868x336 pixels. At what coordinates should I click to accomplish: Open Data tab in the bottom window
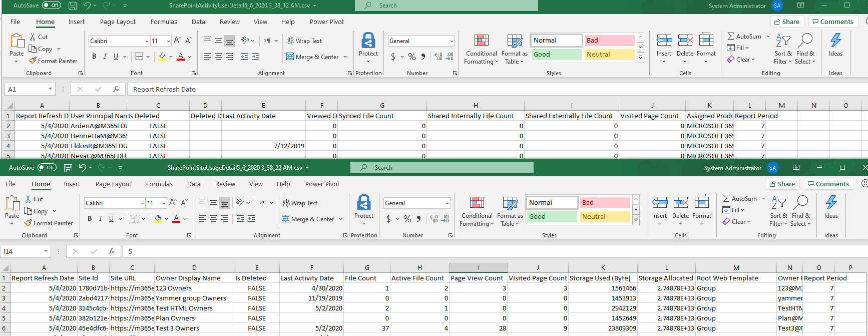point(194,184)
